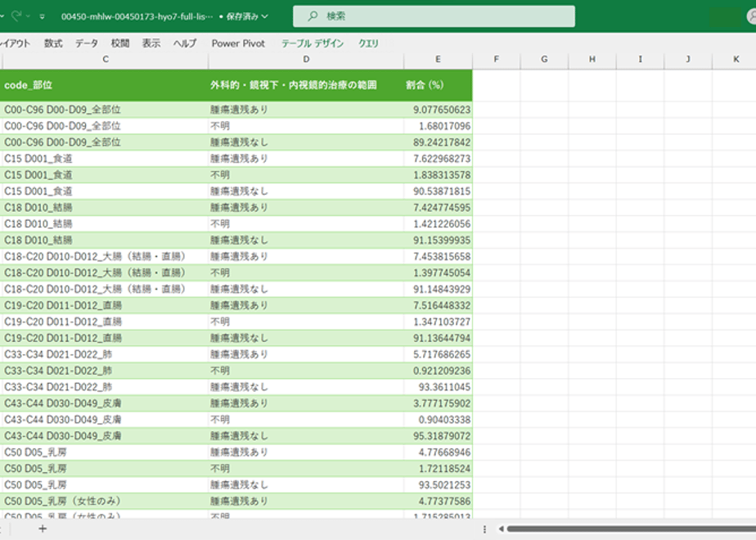Select column J header
Viewport: 756px width, 540px height.
[688, 59]
